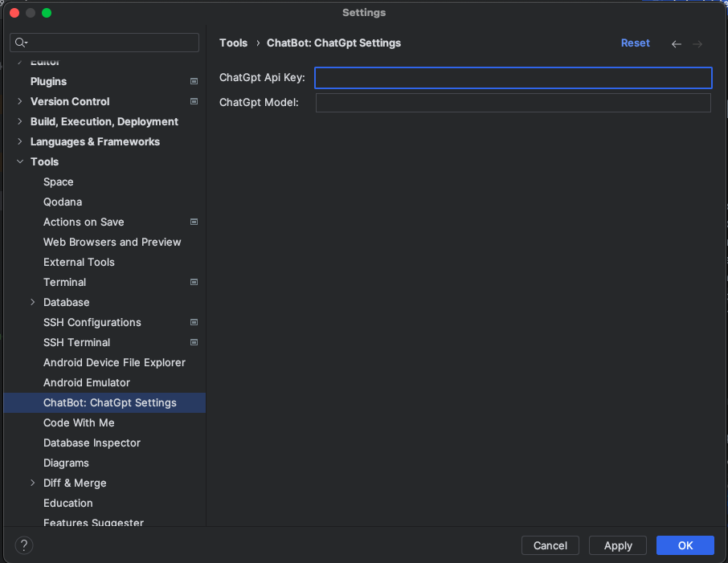Click the back navigation arrow
This screenshot has width=728, height=563.
[676, 44]
